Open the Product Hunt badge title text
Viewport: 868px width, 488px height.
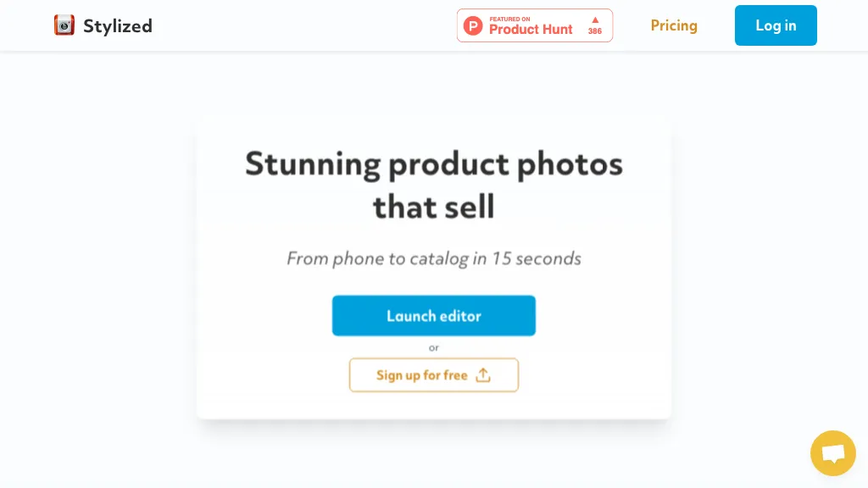click(x=531, y=30)
